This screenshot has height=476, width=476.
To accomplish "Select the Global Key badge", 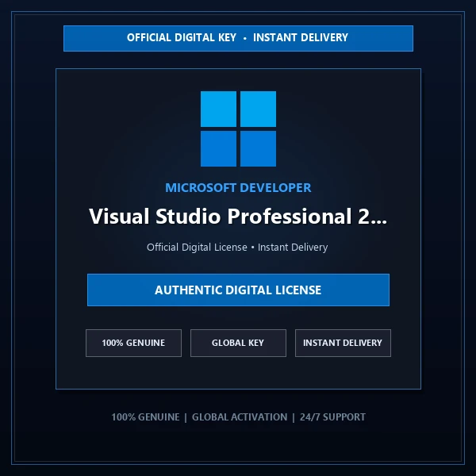I will (x=238, y=343).
